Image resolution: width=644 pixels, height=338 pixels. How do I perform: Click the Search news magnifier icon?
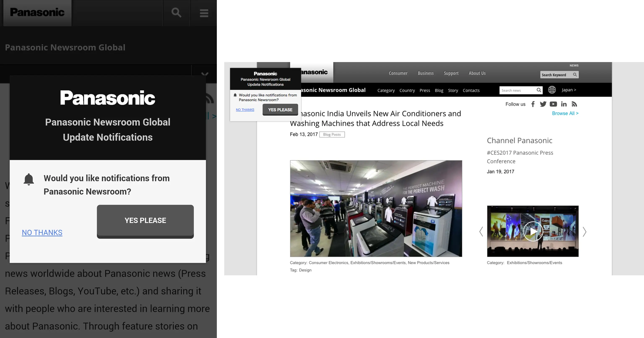[x=539, y=90]
